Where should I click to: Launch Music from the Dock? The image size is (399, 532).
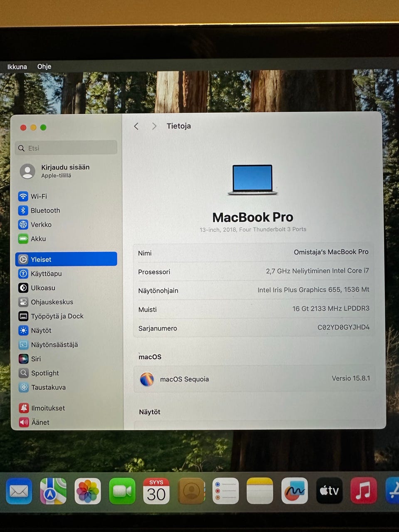pos(364,491)
